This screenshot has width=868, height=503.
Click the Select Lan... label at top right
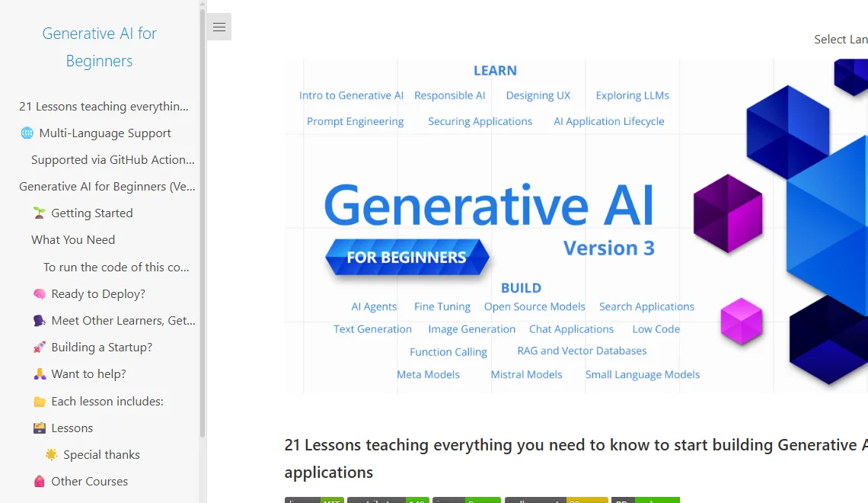click(x=841, y=40)
